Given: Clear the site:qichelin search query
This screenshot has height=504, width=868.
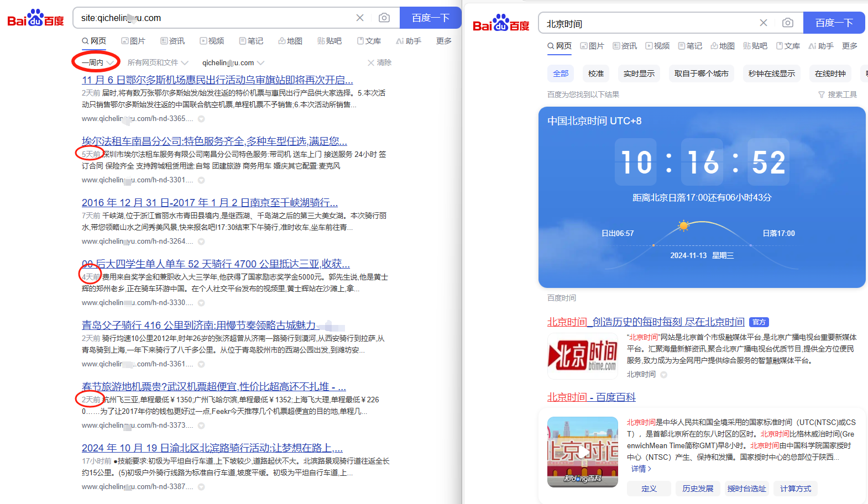Looking at the screenshot, I should [x=360, y=18].
